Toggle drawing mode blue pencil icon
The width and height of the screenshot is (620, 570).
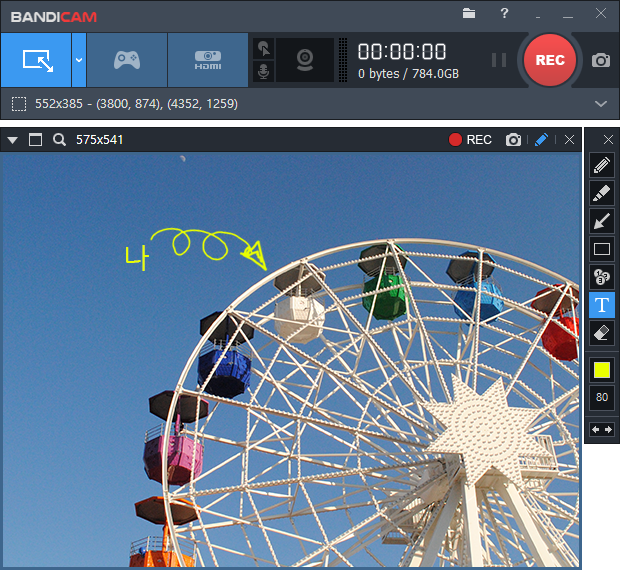tap(541, 140)
